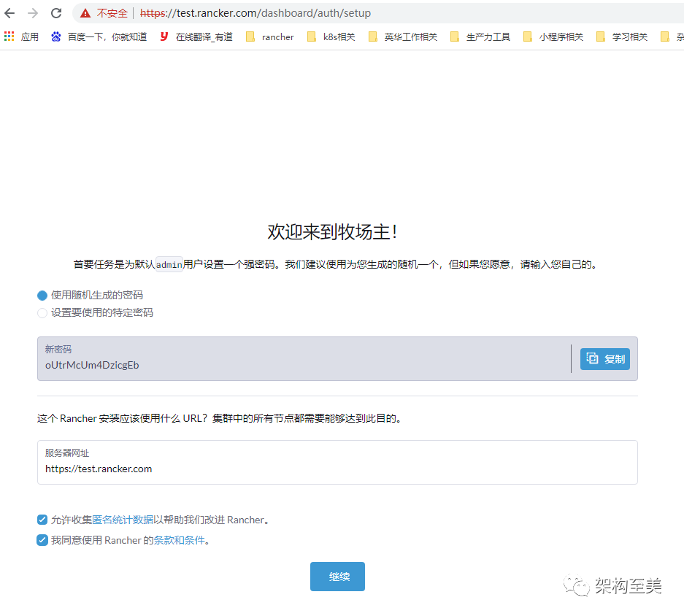Uncheck agree to Rancher terms checkbox
Screen dimensions: 684x616
point(42,540)
